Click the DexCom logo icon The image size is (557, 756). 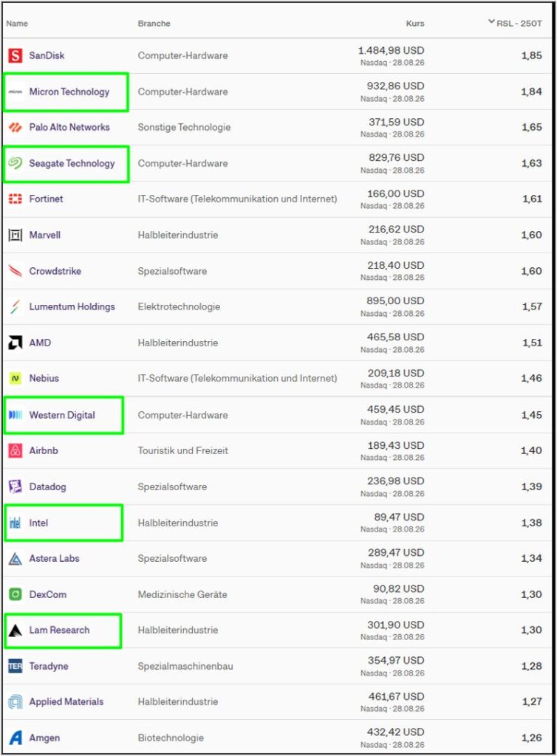click(x=16, y=594)
